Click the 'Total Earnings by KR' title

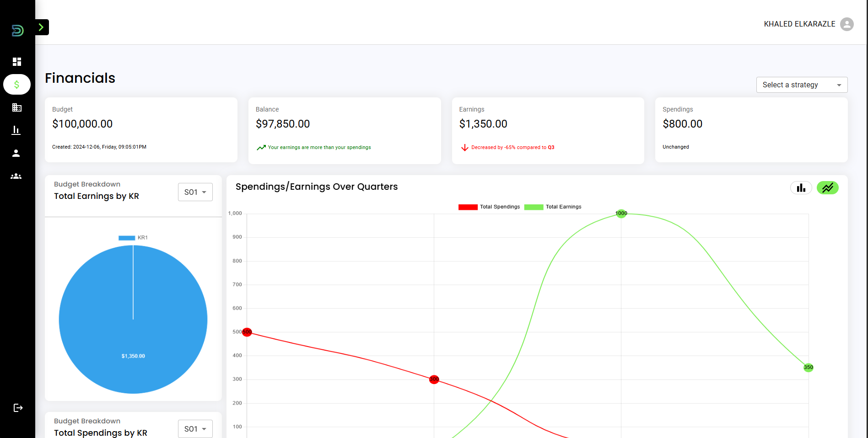[x=97, y=196]
